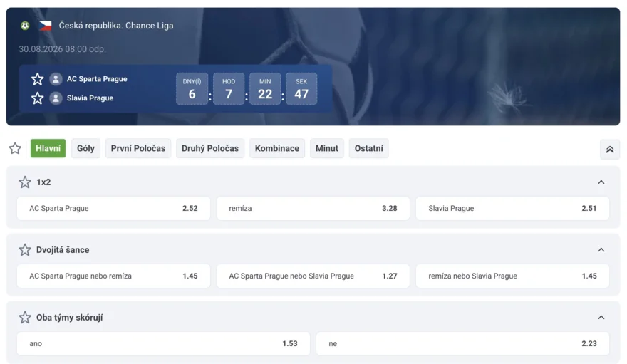Toggle the favorite star beside the Hlavní tab

click(x=15, y=148)
